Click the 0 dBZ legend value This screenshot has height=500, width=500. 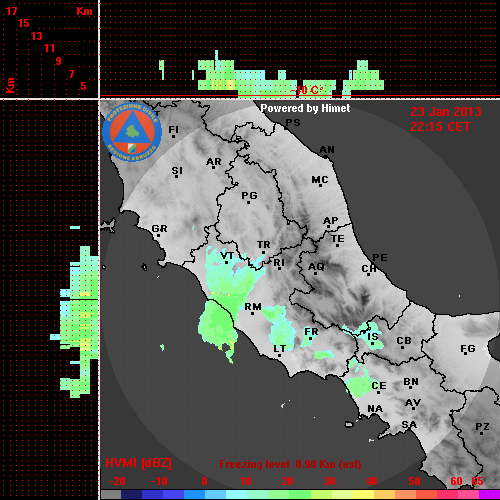[204, 481]
